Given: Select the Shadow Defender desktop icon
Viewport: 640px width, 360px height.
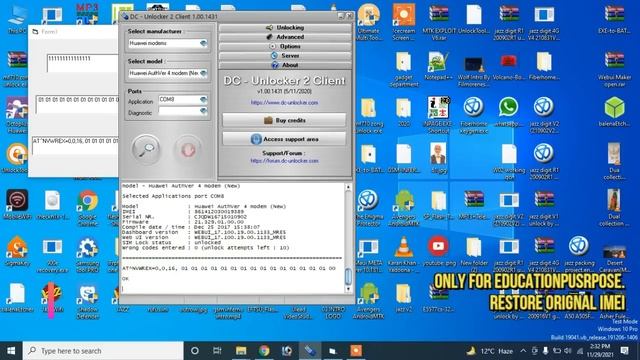Looking at the screenshot, I should (87, 301).
